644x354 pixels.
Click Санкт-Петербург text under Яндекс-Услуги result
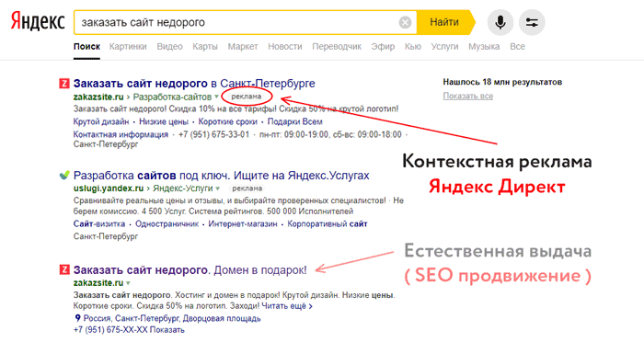[x=106, y=236]
